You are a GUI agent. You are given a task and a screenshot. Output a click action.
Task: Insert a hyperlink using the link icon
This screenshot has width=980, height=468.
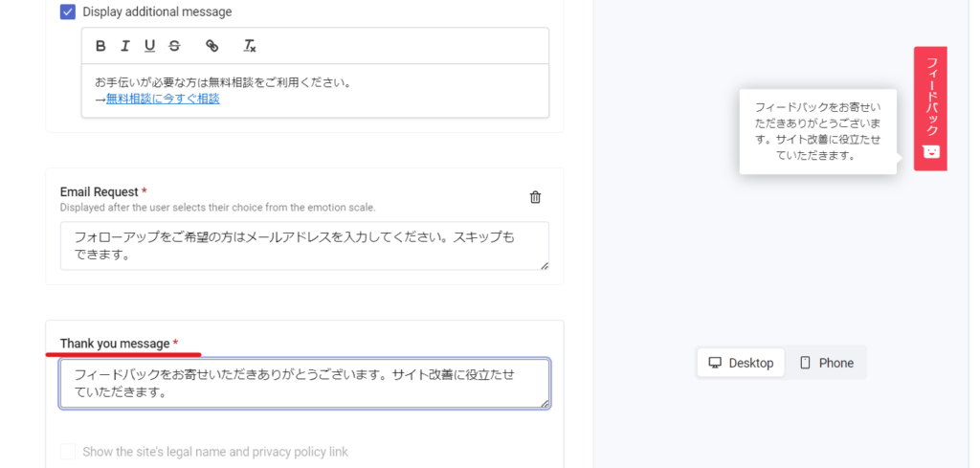tap(212, 46)
